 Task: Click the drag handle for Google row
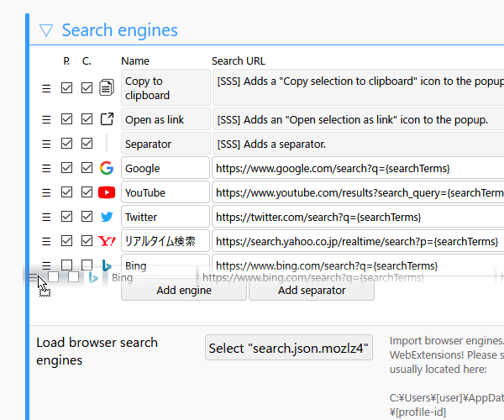tap(46, 168)
